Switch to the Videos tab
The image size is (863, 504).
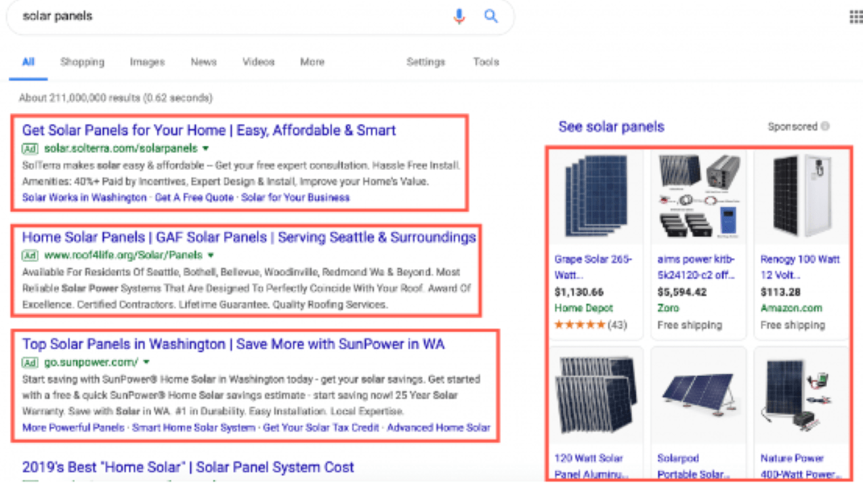(259, 62)
